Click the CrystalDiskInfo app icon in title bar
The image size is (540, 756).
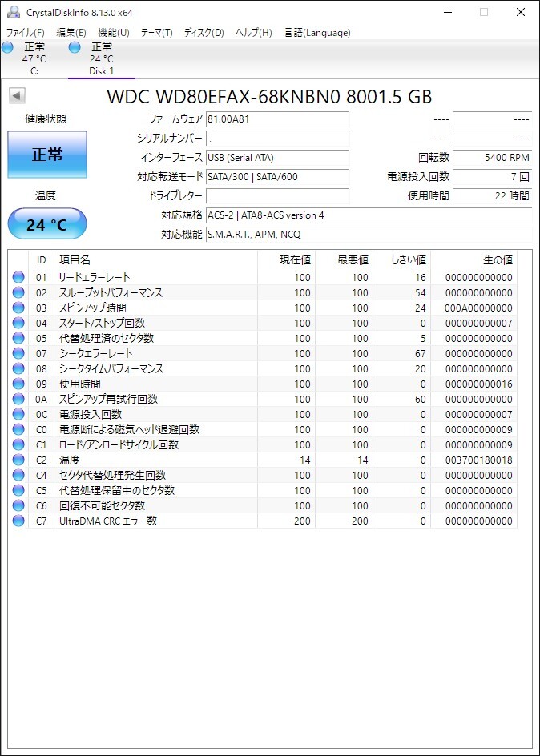13,12
